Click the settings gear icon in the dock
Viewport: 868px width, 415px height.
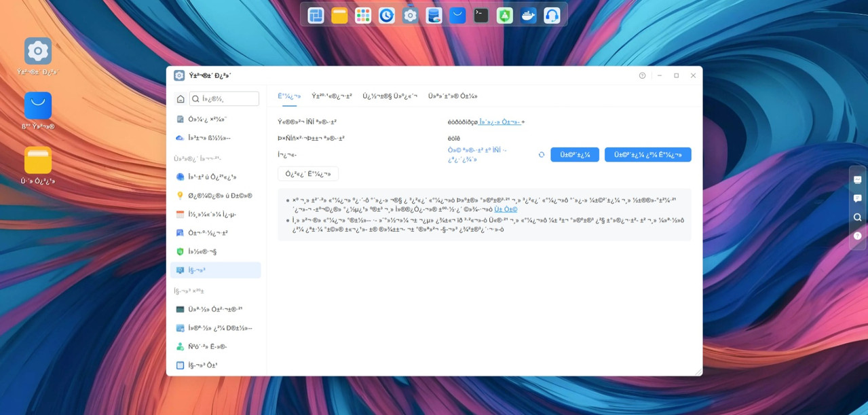(410, 15)
